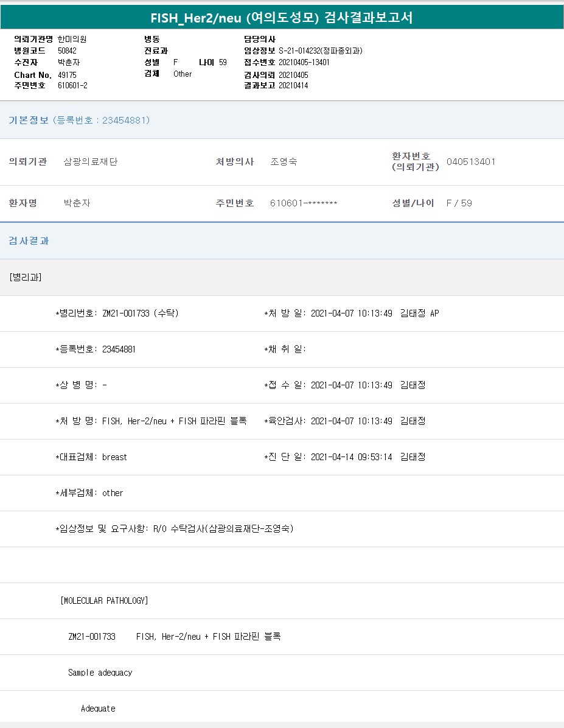Click prescribing doctor name '조영숙'
This screenshot has height=728, width=564.
coord(284,161)
